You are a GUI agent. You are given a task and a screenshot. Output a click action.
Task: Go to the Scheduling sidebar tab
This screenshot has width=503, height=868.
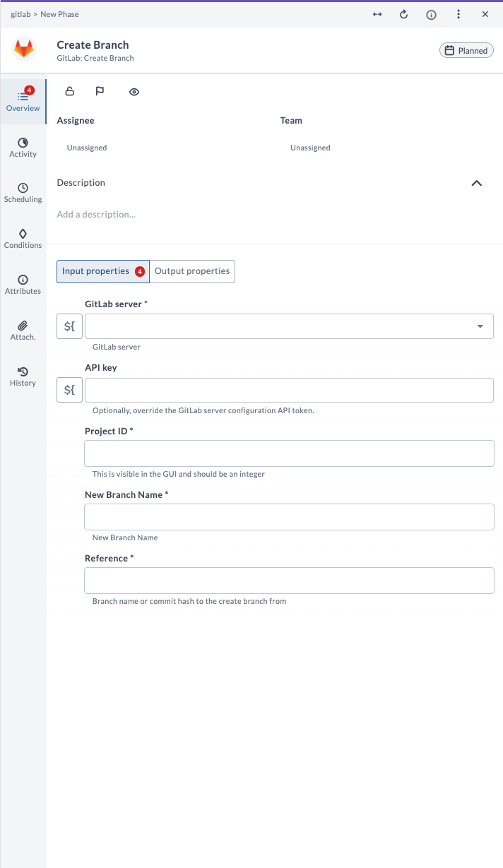(x=23, y=193)
